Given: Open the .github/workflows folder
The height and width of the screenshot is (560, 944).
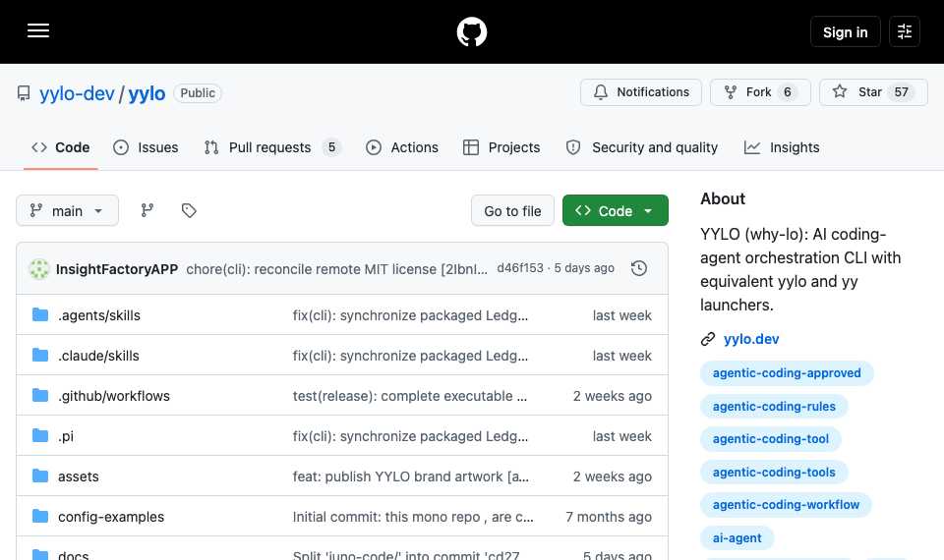Looking at the screenshot, I should click(x=114, y=396).
